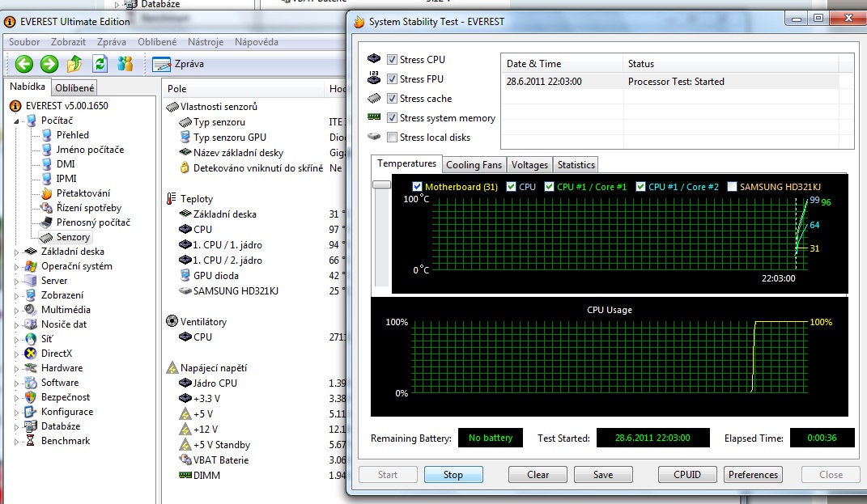Select the Přehled icon in tree
Viewport: 867px width, 504px height.
(x=47, y=135)
